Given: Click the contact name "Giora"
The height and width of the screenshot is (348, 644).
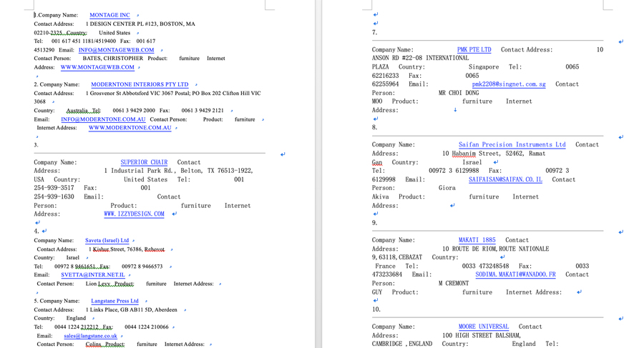Looking at the screenshot, I should (x=447, y=188).
